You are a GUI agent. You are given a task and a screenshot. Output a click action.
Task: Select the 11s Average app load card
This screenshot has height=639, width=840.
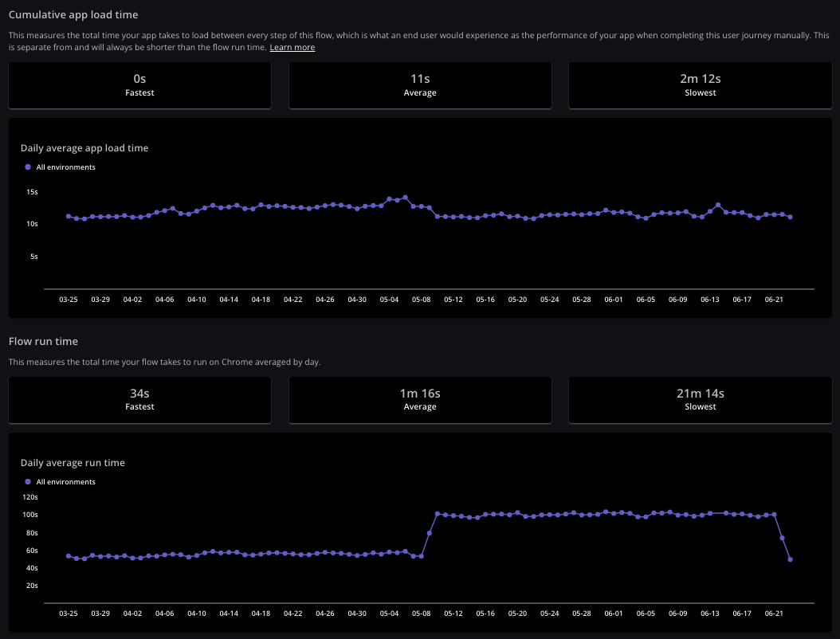[x=420, y=85]
